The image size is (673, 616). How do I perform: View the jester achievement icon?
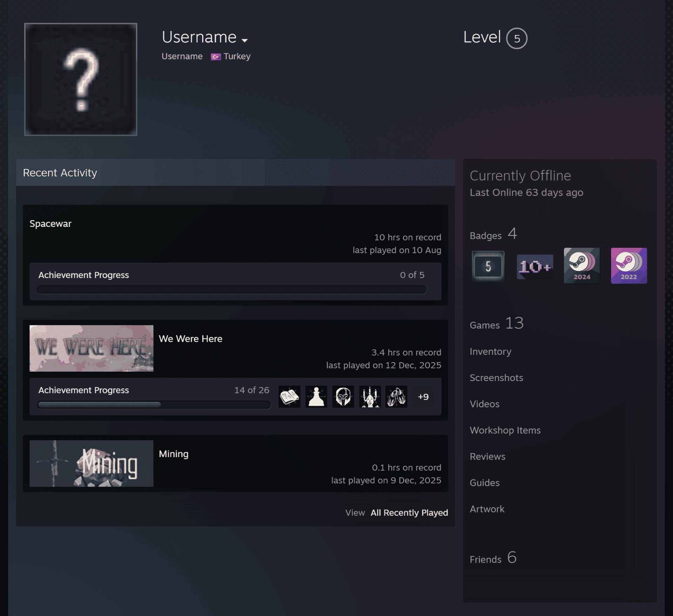(x=370, y=397)
